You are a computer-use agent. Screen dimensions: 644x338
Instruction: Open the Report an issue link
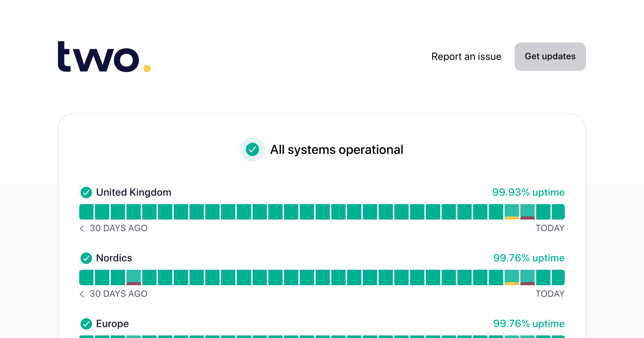click(466, 57)
